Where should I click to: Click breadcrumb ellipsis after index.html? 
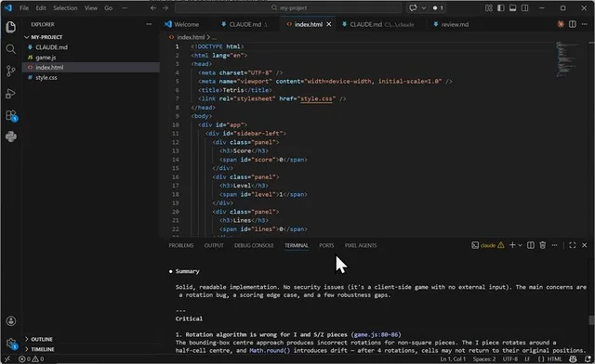coord(215,37)
